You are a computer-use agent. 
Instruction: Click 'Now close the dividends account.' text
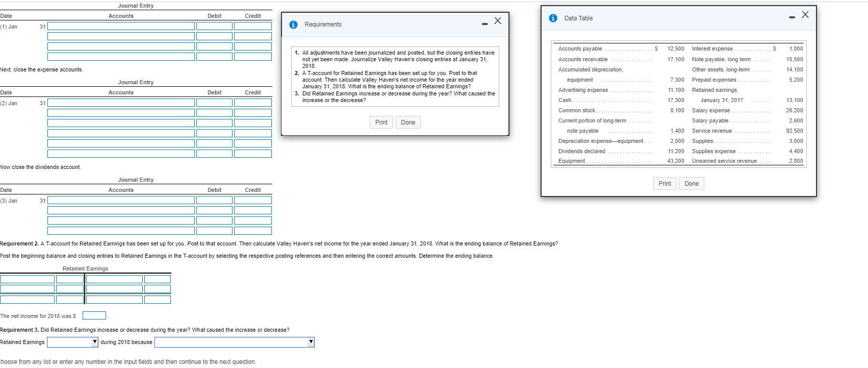[40, 167]
